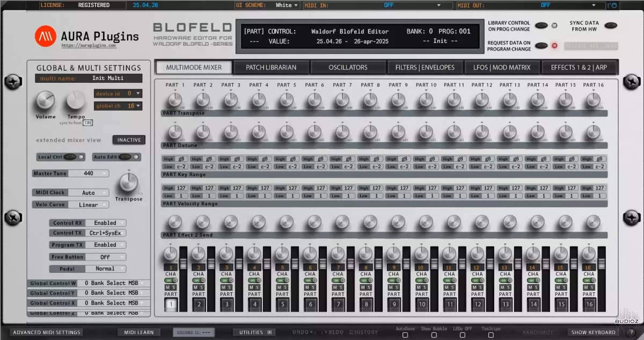Mute part 1 with its M button

point(167,287)
